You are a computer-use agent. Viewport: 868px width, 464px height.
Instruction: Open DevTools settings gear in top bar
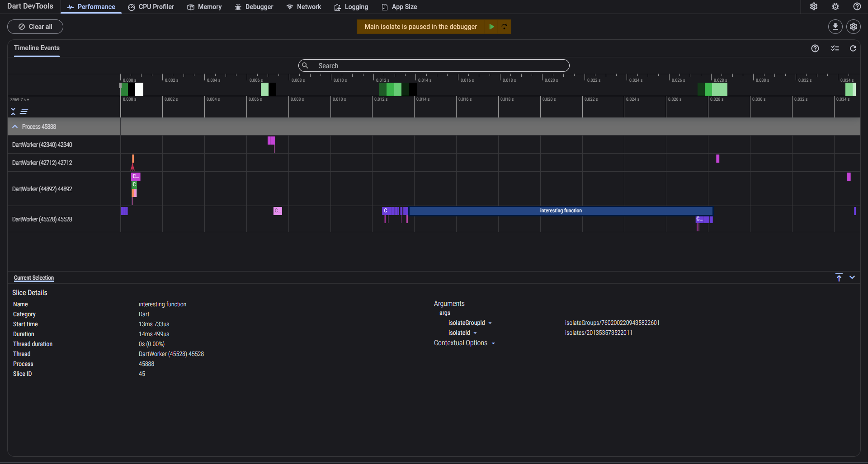pyautogui.click(x=814, y=6)
